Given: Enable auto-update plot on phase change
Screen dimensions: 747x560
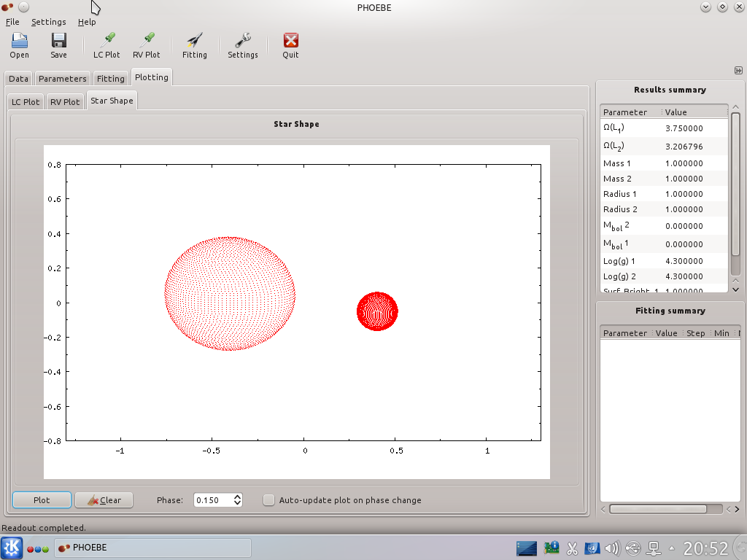Looking at the screenshot, I should [269, 500].
